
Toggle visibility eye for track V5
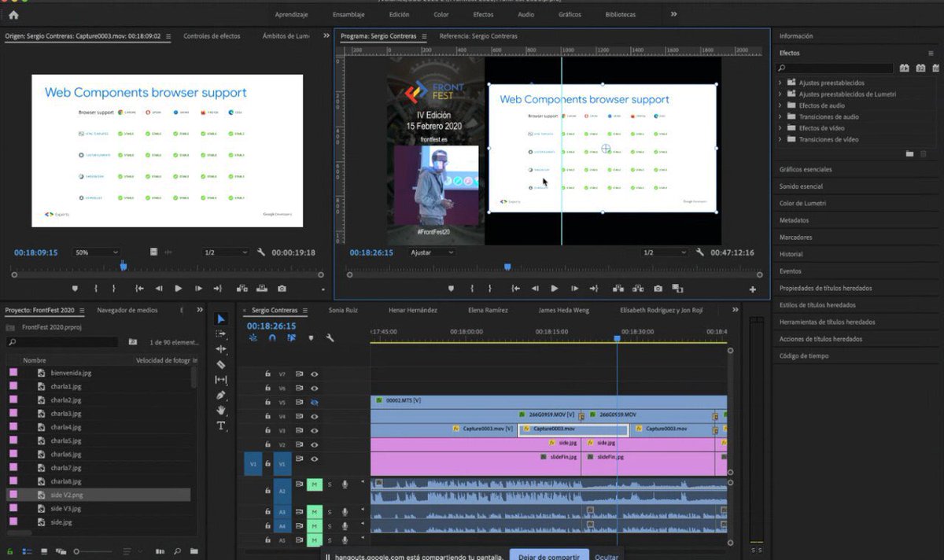click(x=314, y=403)
